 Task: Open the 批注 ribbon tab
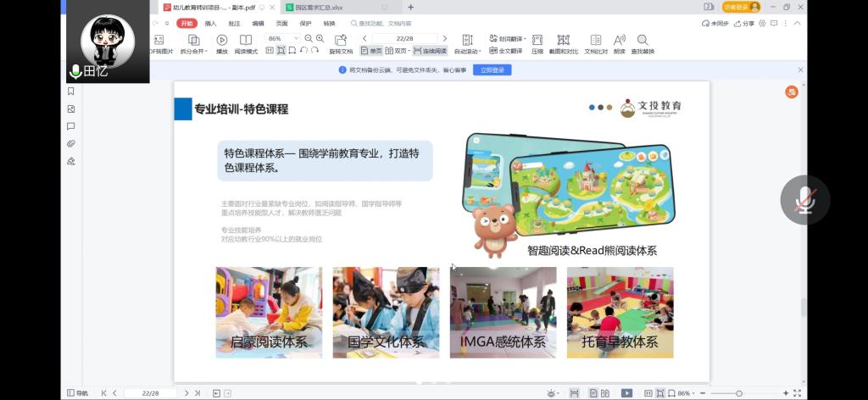pyautogui.click(x=234, y=24)
